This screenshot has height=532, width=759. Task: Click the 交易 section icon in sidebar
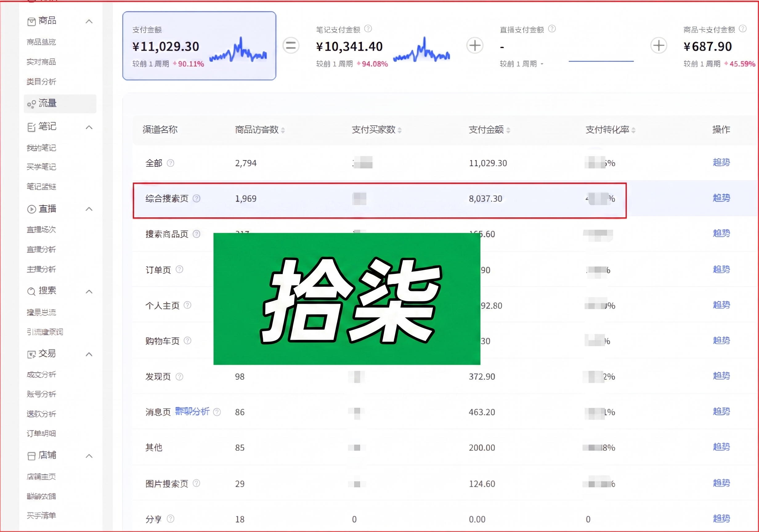[x=31, y=355]
